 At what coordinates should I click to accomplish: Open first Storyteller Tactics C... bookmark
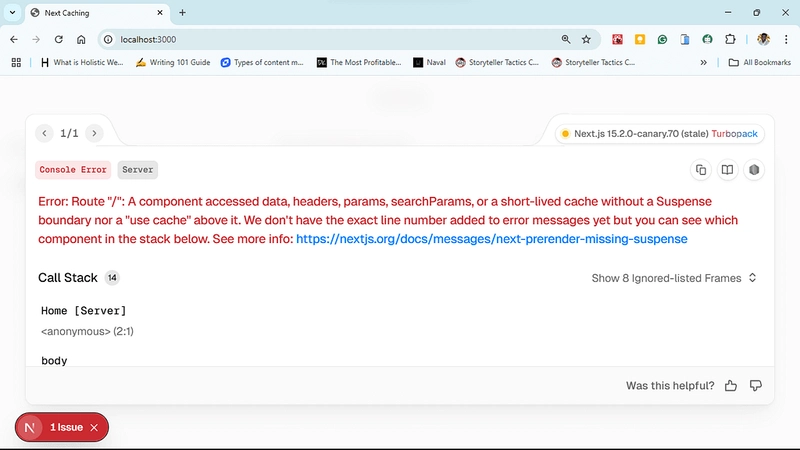pyautogui.click(x=497, y=62)
